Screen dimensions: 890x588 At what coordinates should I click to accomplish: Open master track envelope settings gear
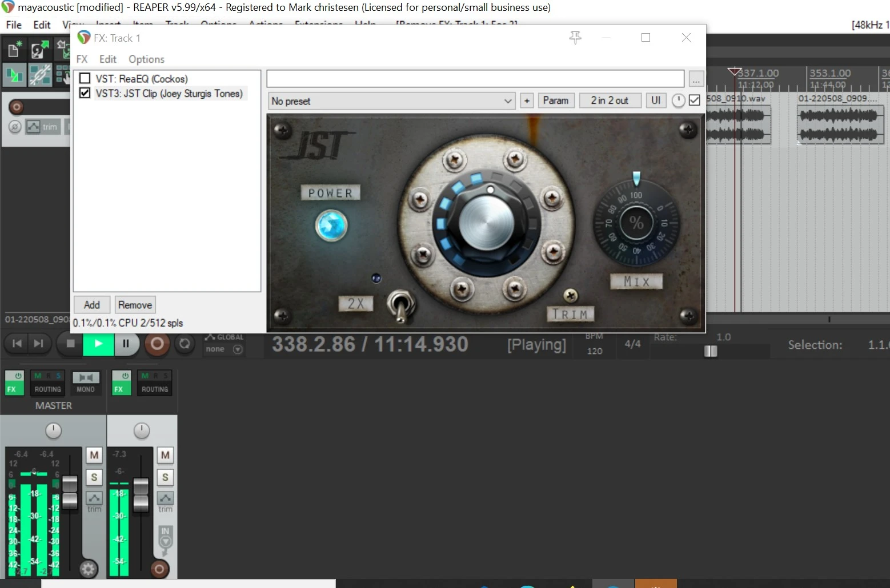pyautogui.click(x=88, y=569)
